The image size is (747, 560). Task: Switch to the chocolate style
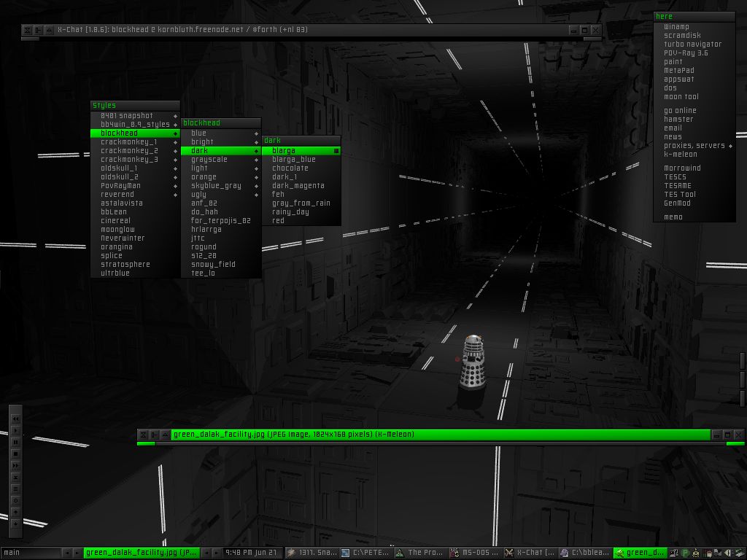pos(301,168)
